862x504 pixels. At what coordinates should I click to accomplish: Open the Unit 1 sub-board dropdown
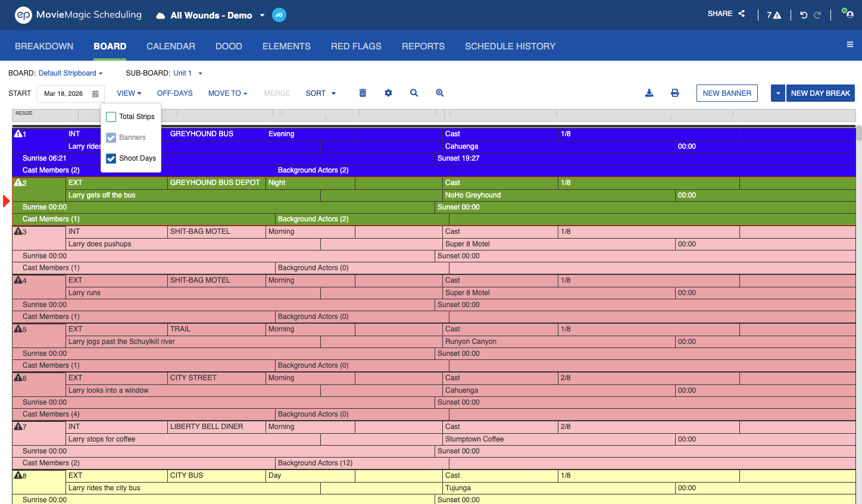tap(188, 73)
